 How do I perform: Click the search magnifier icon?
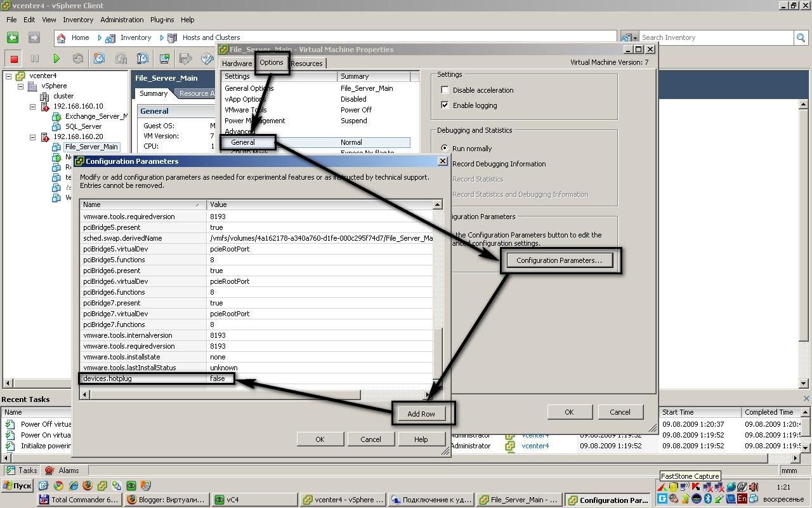pyautogui.click(x=801, y=38)
